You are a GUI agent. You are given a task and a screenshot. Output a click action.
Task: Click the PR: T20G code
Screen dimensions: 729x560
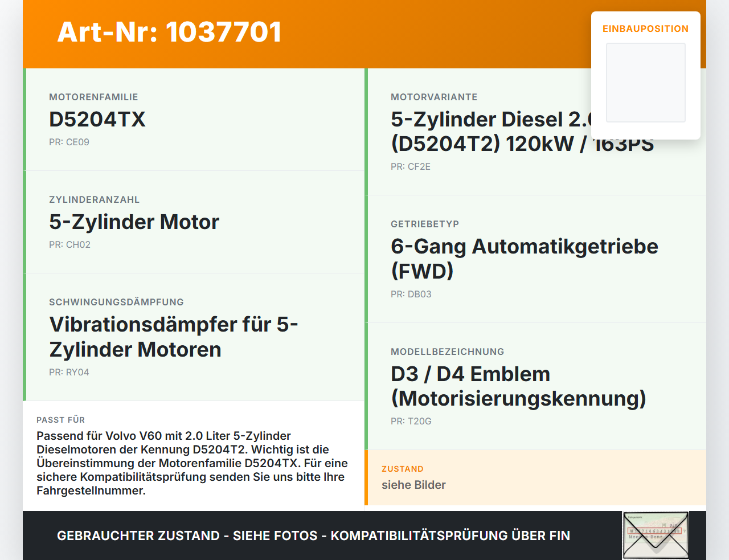pos(411,422)
